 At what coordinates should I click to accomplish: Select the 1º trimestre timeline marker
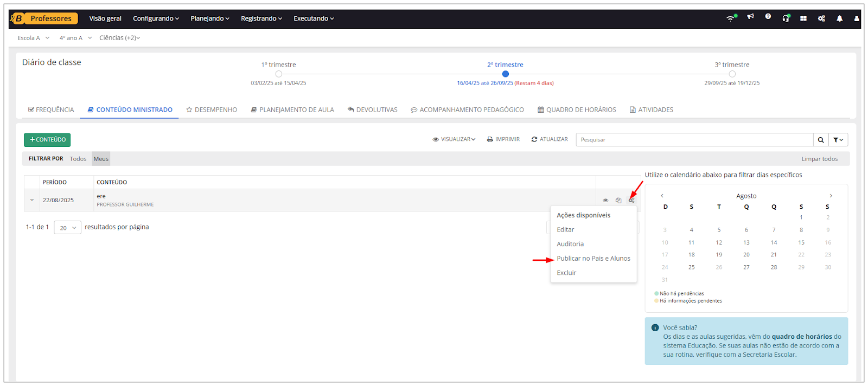click(x=278, y=74)
